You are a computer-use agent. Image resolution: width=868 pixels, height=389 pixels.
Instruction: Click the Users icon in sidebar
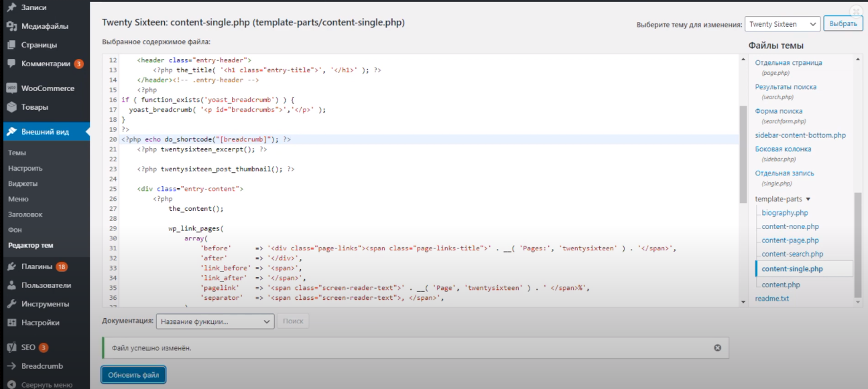point(11,285)
